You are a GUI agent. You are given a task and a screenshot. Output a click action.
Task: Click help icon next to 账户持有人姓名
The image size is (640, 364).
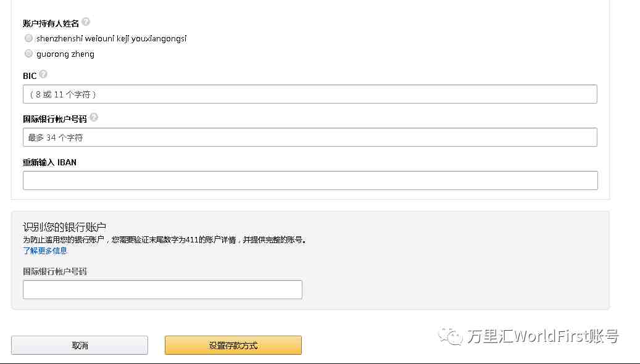(86, 22)
